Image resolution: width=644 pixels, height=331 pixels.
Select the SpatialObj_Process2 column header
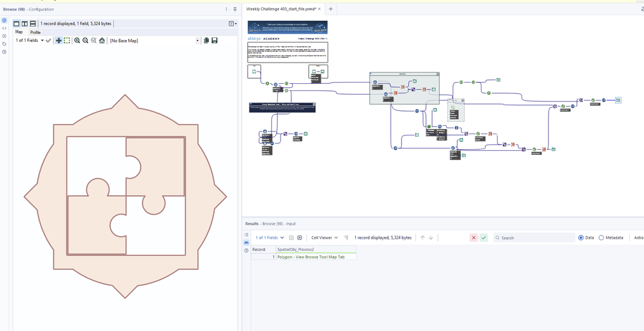(x=316, y=250)
